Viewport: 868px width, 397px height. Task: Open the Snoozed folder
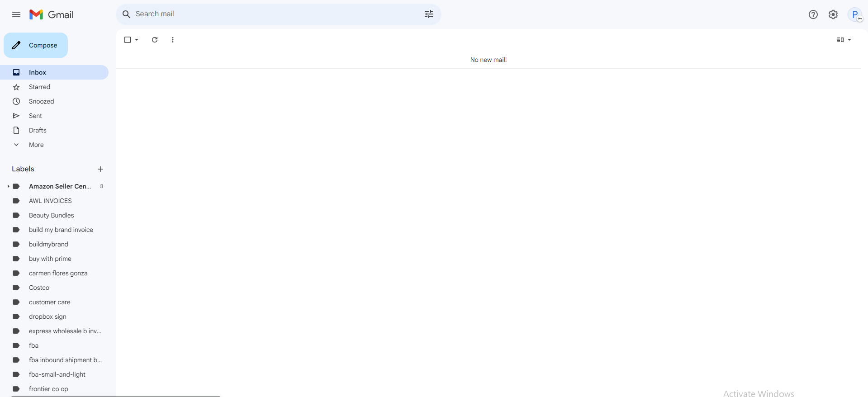(x=54, y=101)
